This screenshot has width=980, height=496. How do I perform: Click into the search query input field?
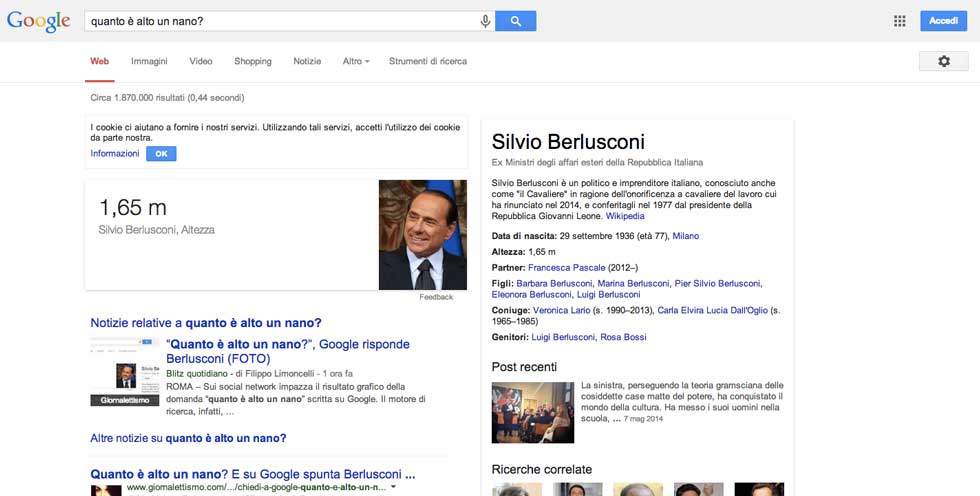click(x=280, y=21)
